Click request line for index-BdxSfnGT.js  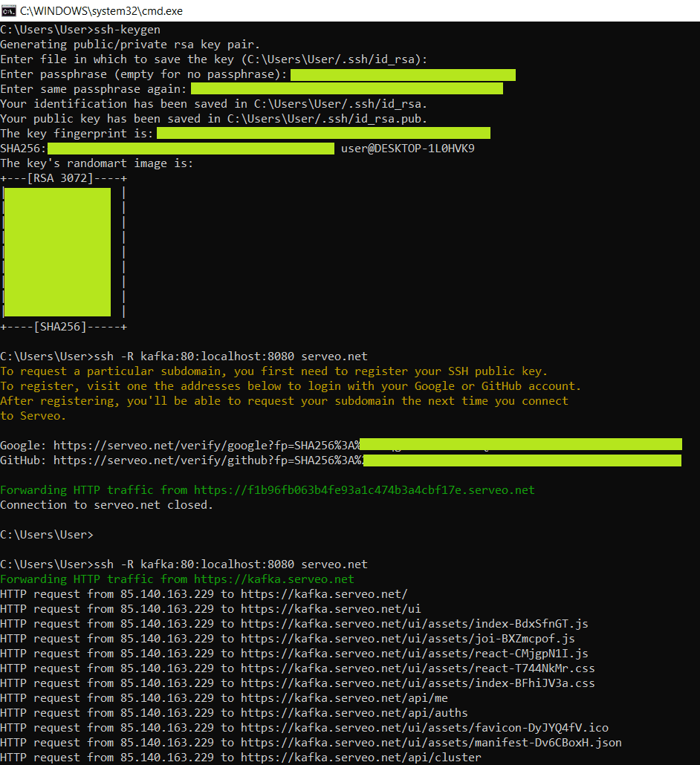coord(294,624)
